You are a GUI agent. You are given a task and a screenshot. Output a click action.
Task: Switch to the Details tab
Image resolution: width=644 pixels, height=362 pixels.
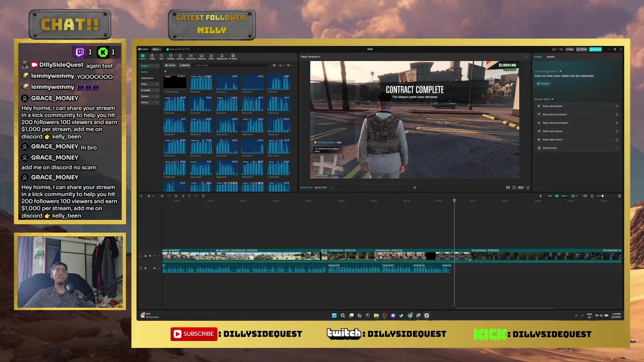pos(550,57)
